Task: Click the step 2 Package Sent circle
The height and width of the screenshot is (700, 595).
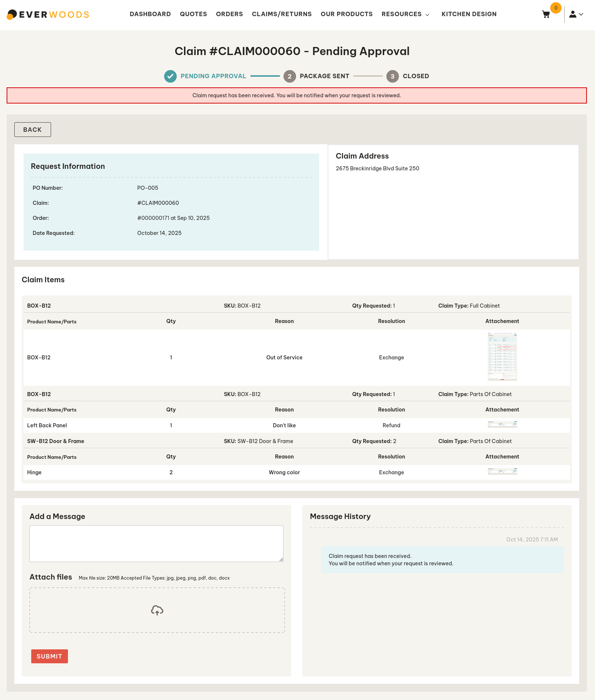Action: click(289, 76)
